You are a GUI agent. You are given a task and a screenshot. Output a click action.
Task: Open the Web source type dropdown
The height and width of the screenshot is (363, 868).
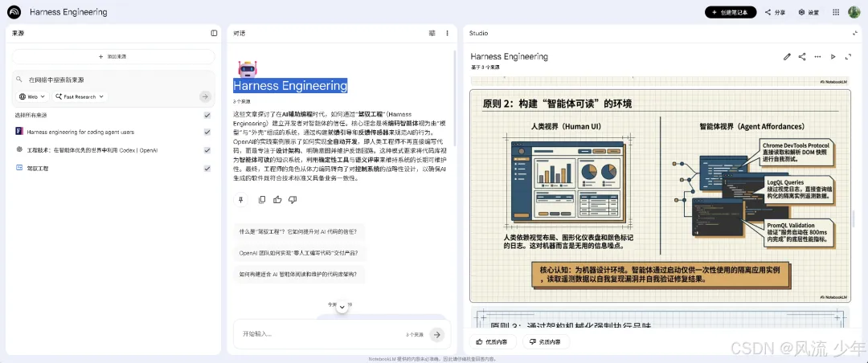pos(32,96)
